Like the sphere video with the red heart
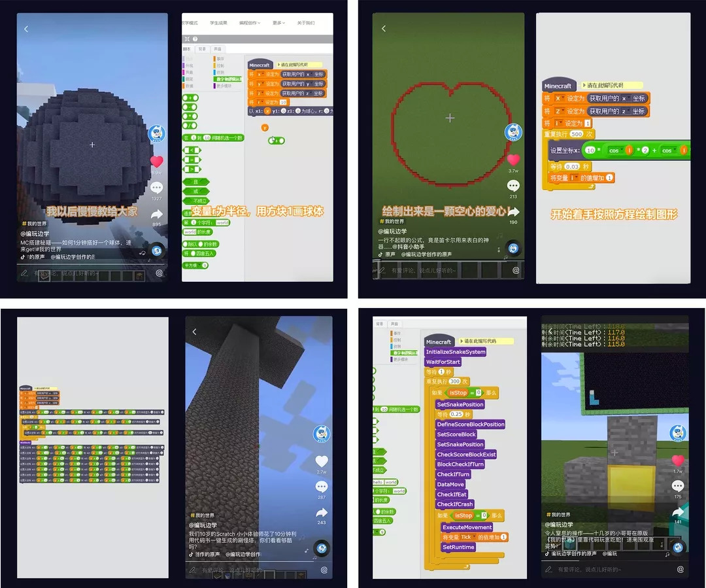 click(x=157, y=162)
